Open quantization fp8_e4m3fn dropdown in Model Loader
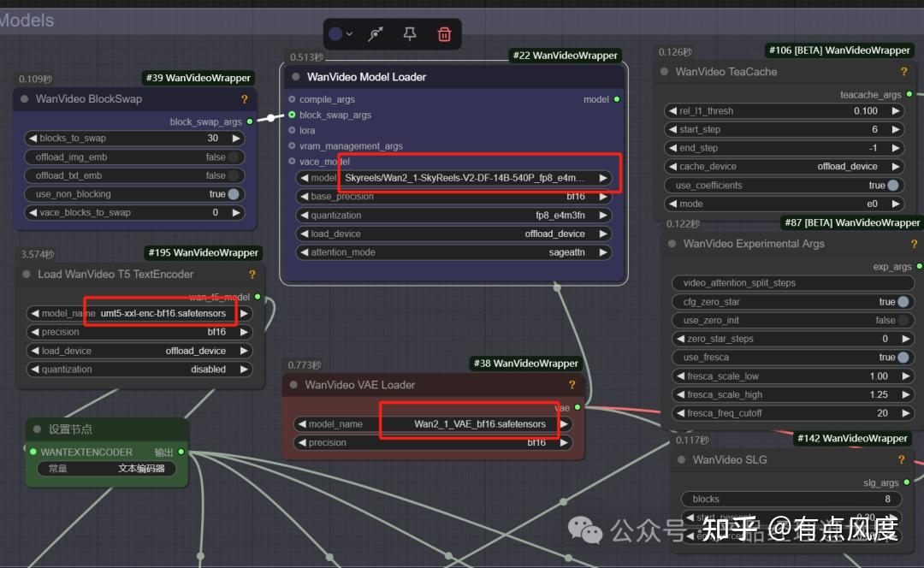 (x=453, y=215)
